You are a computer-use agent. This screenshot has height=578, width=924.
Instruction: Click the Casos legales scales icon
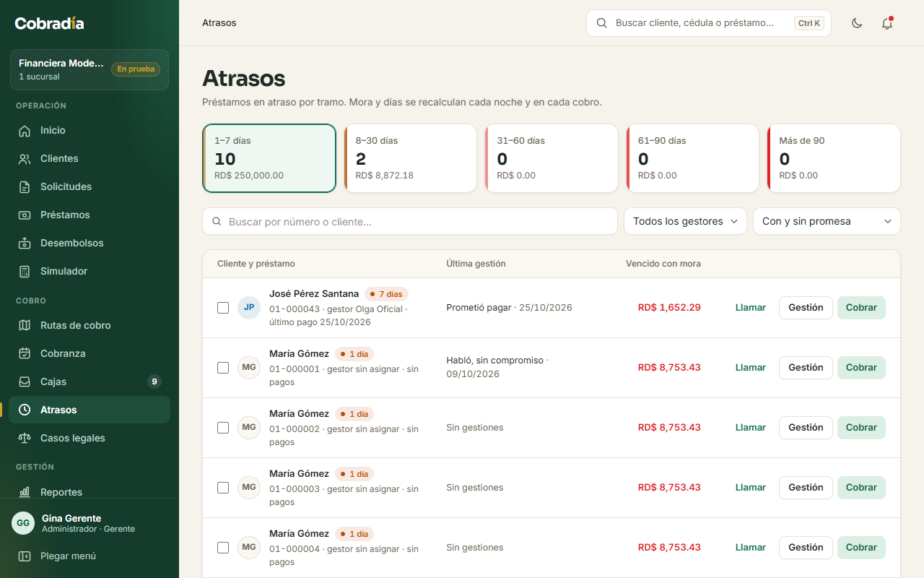[25, 439]
